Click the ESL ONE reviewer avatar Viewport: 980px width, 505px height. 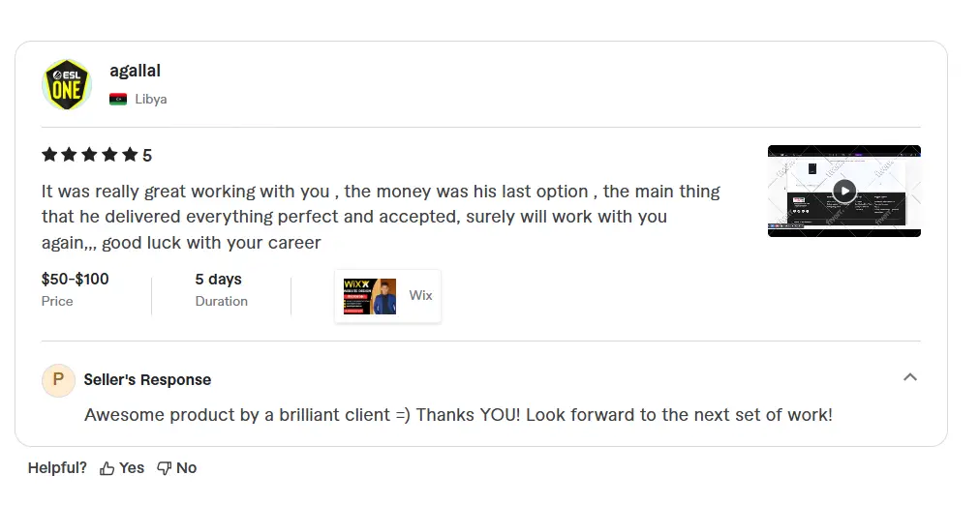67,84
